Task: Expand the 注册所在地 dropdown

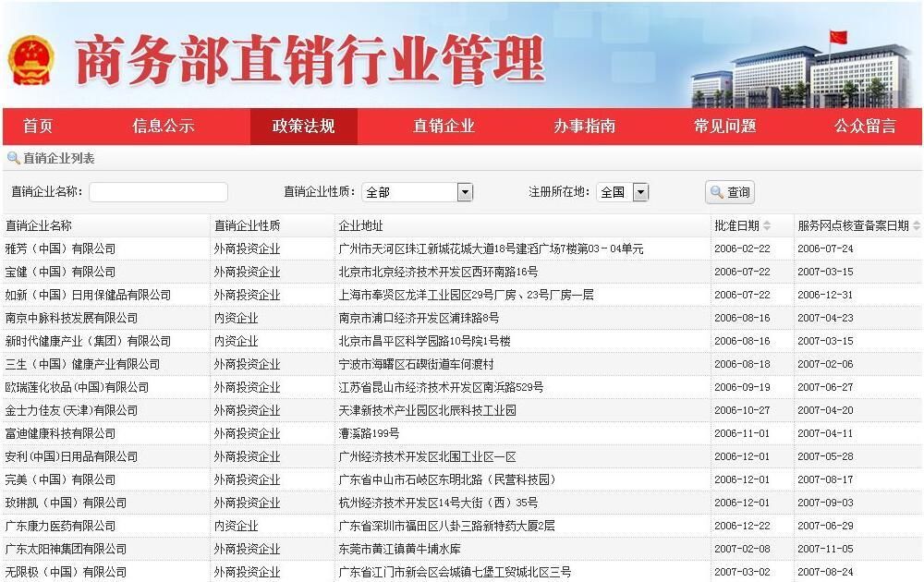Action: coord(639,192)
